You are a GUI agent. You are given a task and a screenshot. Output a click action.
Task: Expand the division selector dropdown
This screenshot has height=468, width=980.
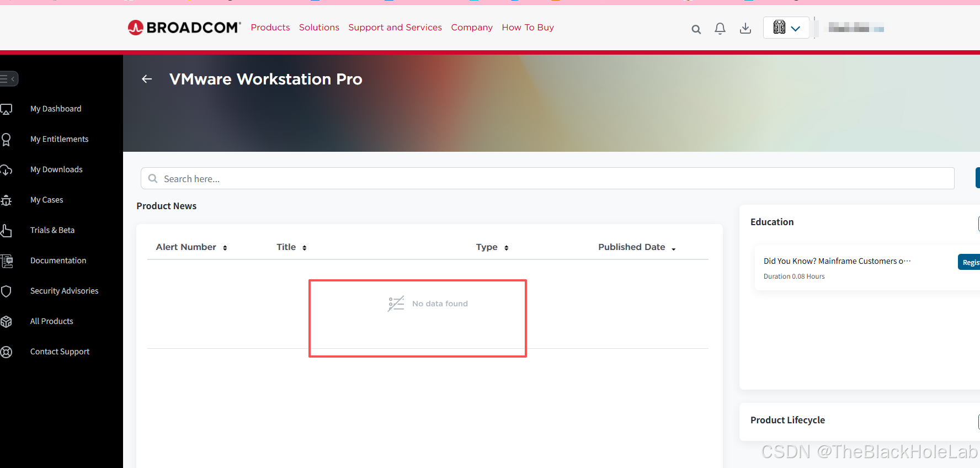tap(786, 28)
